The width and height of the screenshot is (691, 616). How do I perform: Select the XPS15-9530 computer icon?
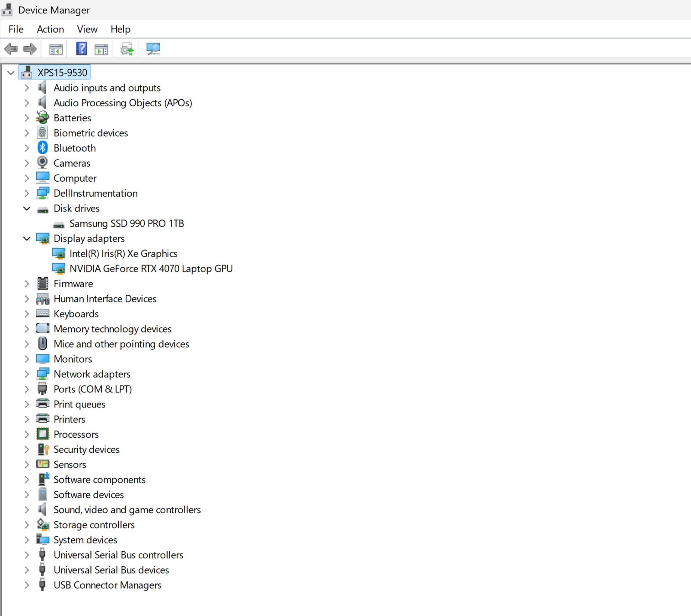26,72
